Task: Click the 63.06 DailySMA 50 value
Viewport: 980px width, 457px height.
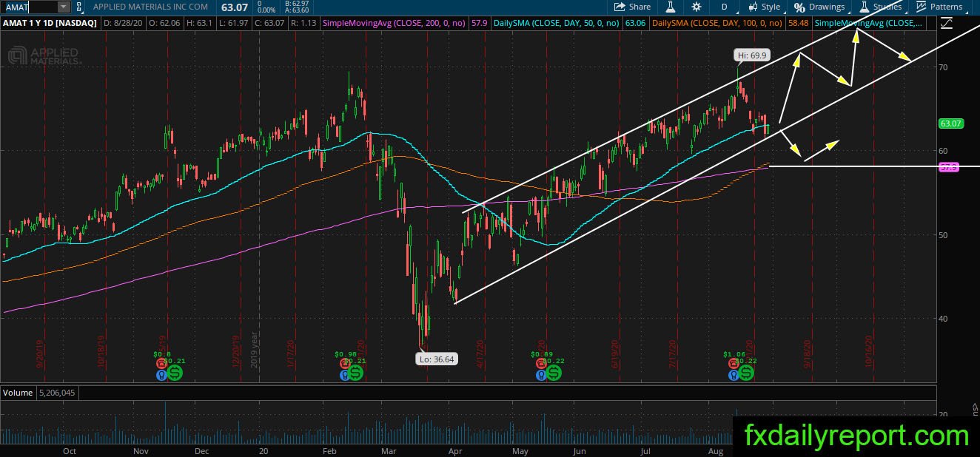Action: (x=635, y=23)
